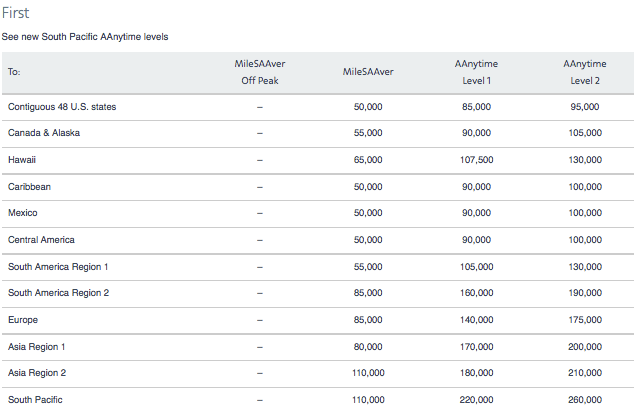Select South America Region 1 row
Viewport: 634px width, 413px height.
317,267
